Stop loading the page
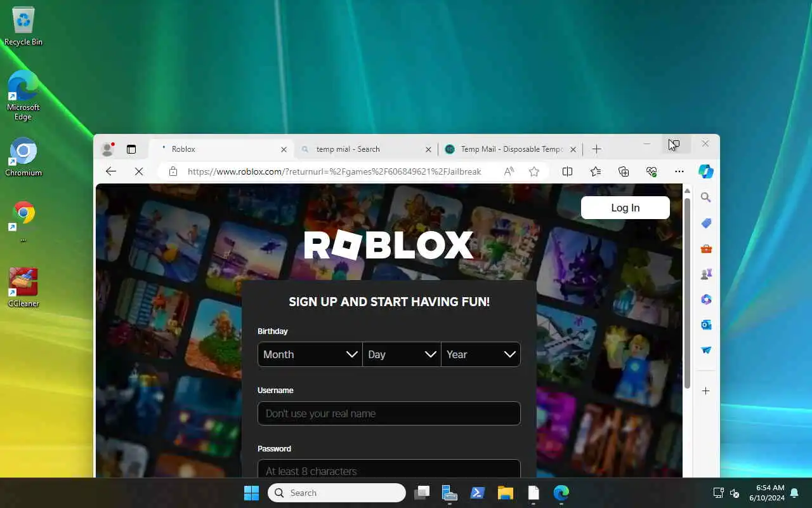This screenshot has height=508, width=812. point(139,171)
